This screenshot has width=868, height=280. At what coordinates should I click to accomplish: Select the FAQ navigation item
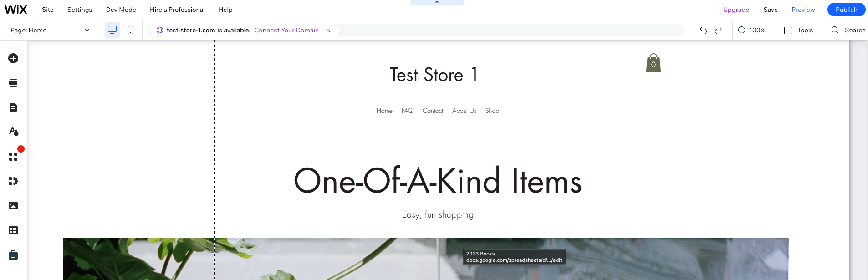click(x=408, y=111)
